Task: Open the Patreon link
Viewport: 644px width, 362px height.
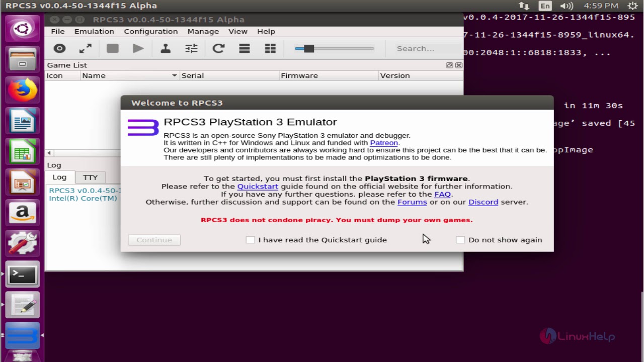Action: 384,143
